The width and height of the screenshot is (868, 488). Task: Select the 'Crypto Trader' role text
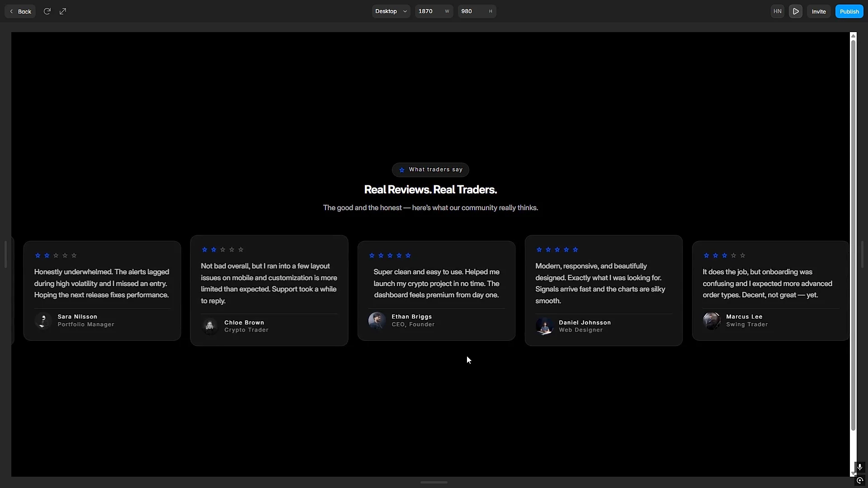(x=246, y=330)
